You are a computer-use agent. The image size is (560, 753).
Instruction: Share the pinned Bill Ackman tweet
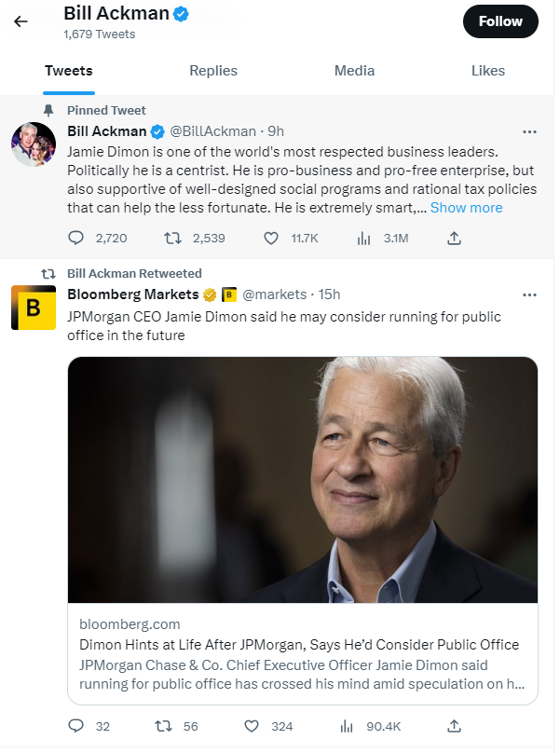tap(455, 239)
